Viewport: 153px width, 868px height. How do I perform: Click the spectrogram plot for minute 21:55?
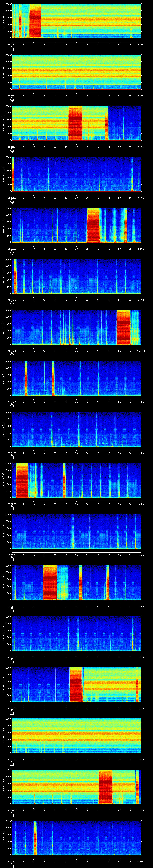coord(77,123)
